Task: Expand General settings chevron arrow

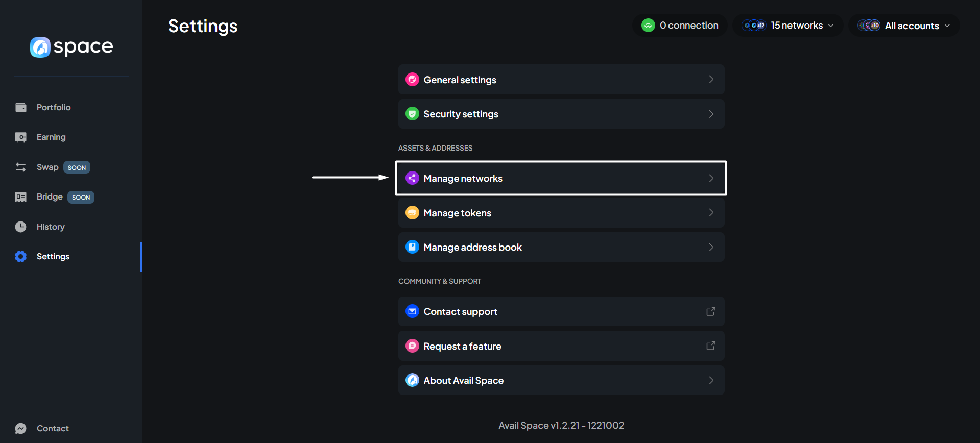Action: coord(711,80)
